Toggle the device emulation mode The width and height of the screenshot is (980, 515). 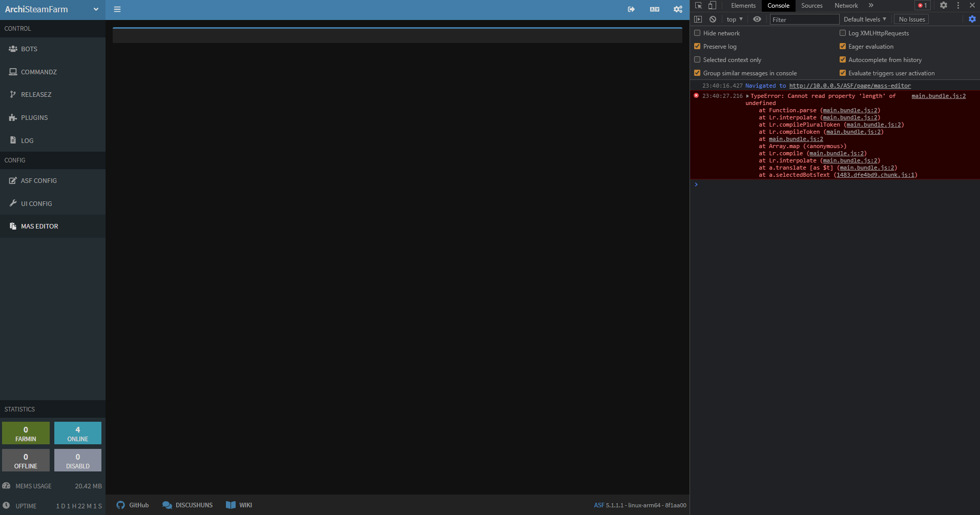tap(712, 5)
